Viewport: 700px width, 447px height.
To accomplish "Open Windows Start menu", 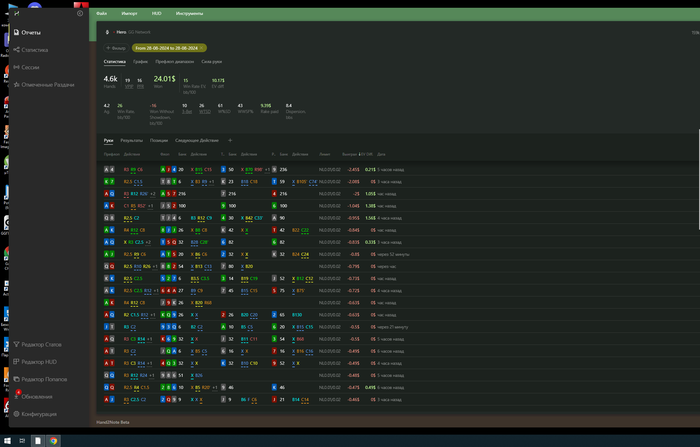I will [7, 441].
